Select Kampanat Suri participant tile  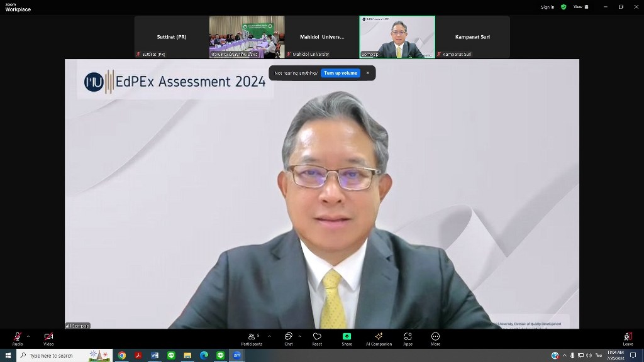[473, 37]
